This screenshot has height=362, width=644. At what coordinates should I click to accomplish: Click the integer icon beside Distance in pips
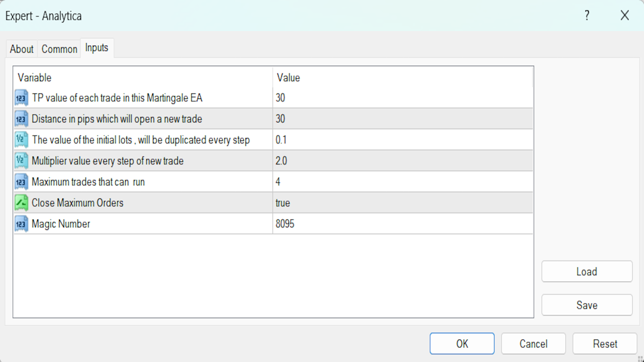pyautogui.click(x=21, y=119)
